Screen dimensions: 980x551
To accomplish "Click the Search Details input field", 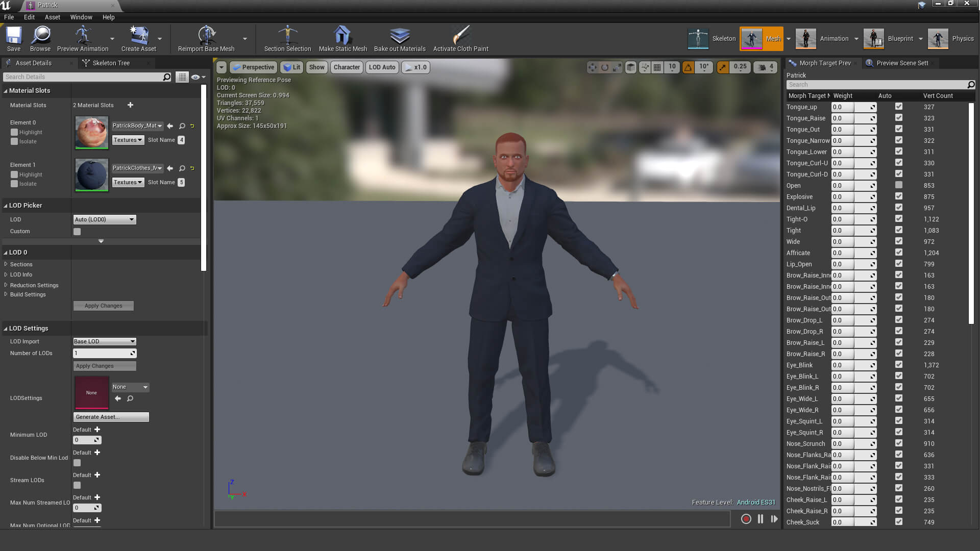I will click(x=84, y=77).
